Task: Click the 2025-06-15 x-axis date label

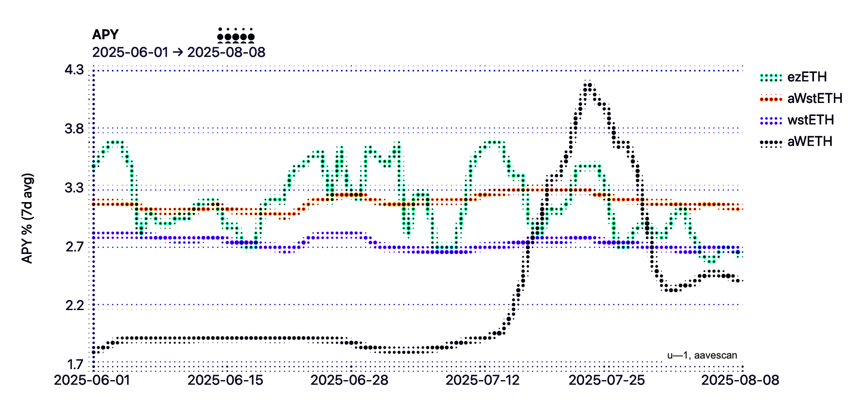Action: click(x=225, y=380)
